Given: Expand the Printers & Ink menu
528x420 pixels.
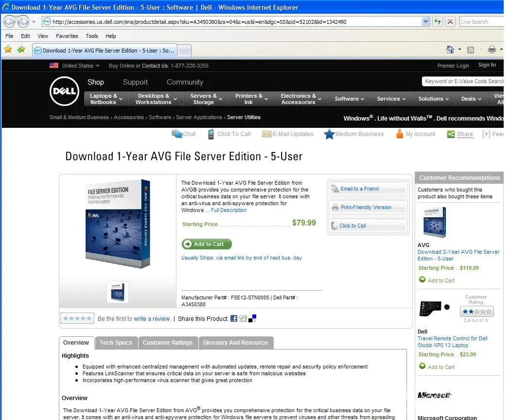Looking at the screenshot, I should [266, 99].
